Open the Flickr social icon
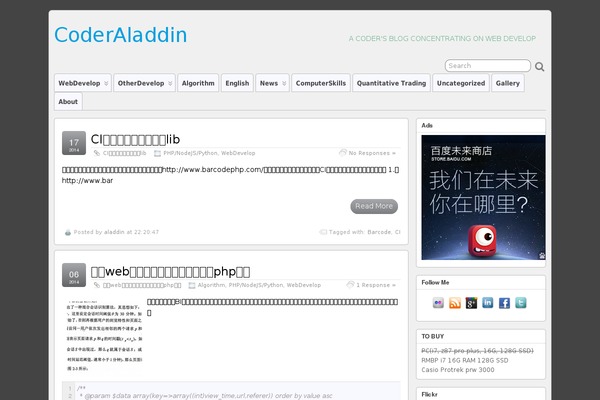 [x=438, y=303]
